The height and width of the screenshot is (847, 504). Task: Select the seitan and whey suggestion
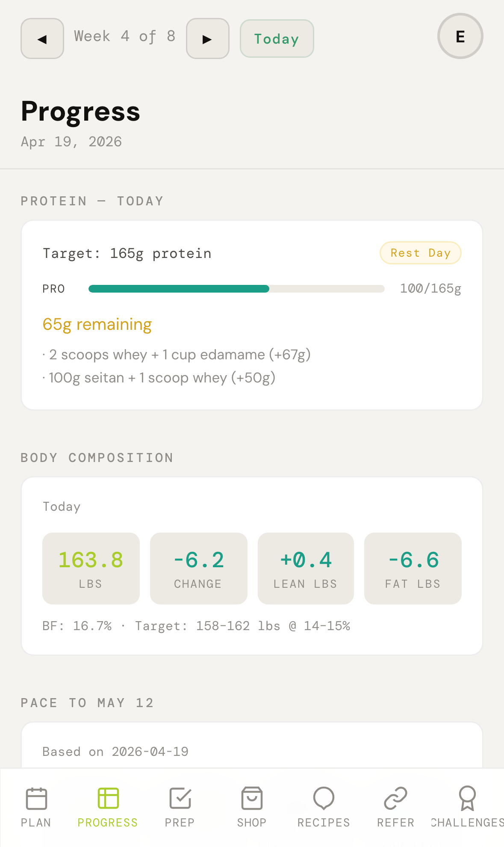click(162, 378)
